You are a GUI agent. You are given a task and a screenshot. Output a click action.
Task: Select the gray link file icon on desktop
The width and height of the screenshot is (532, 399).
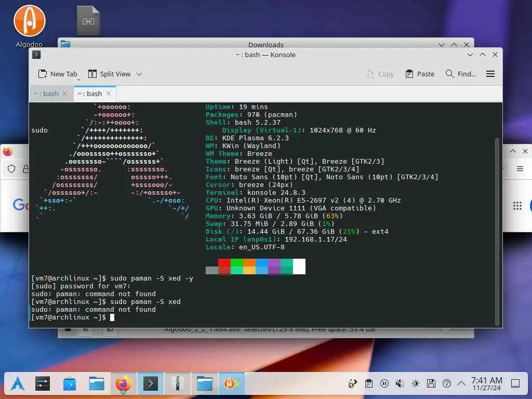pyautogui.click(x=88, y=20)
